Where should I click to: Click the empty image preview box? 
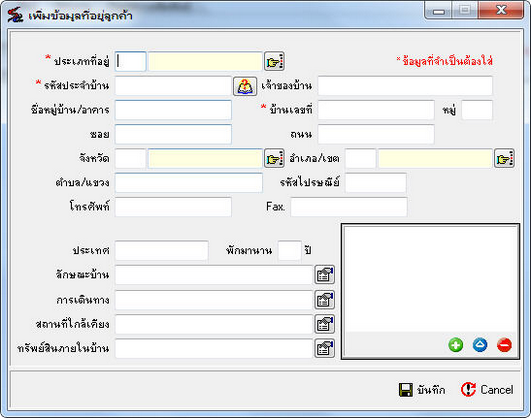[430, 279]
